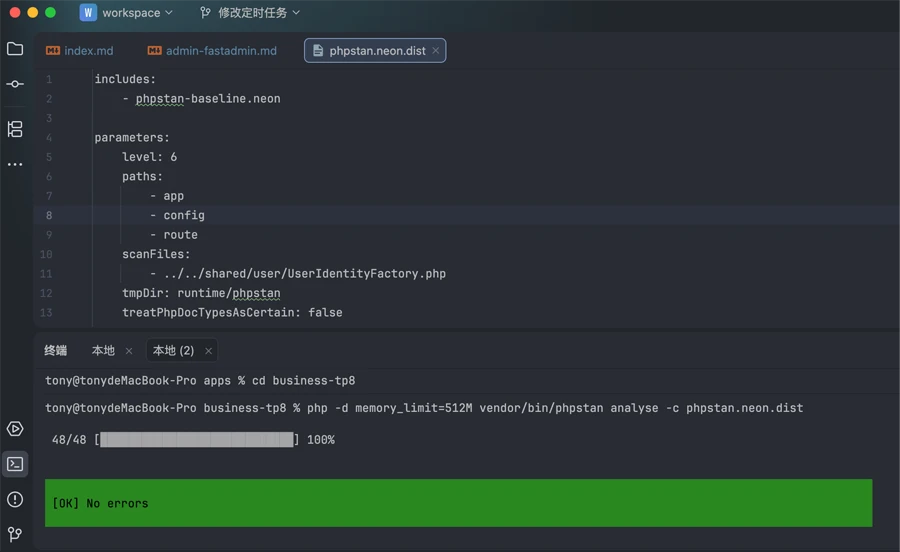
Task: Open the Services tool window icon
Action: pos(15,429)
